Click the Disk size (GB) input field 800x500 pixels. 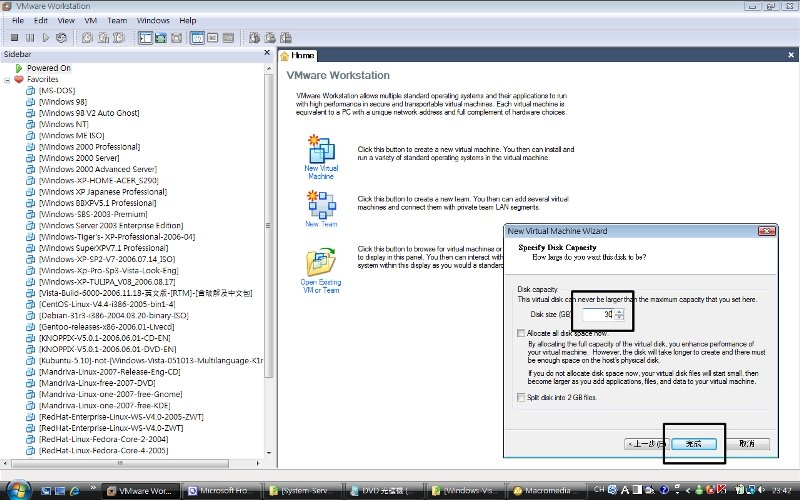click(597, 314)
